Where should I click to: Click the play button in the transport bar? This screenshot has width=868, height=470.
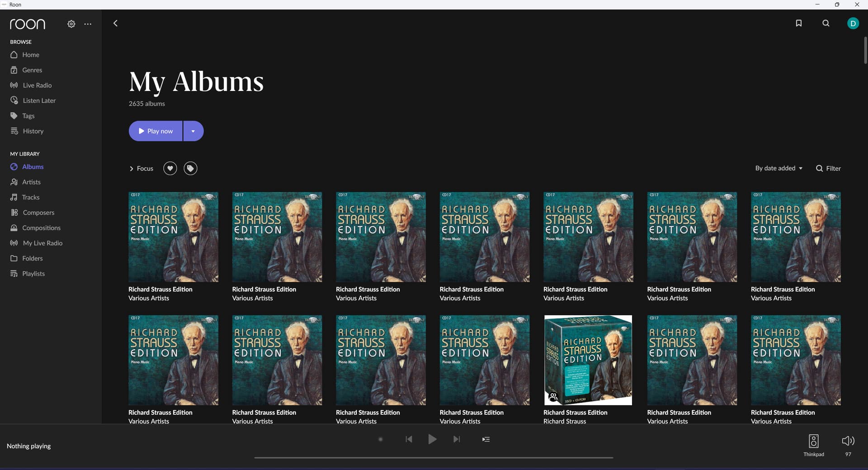[x=432, y=439]
